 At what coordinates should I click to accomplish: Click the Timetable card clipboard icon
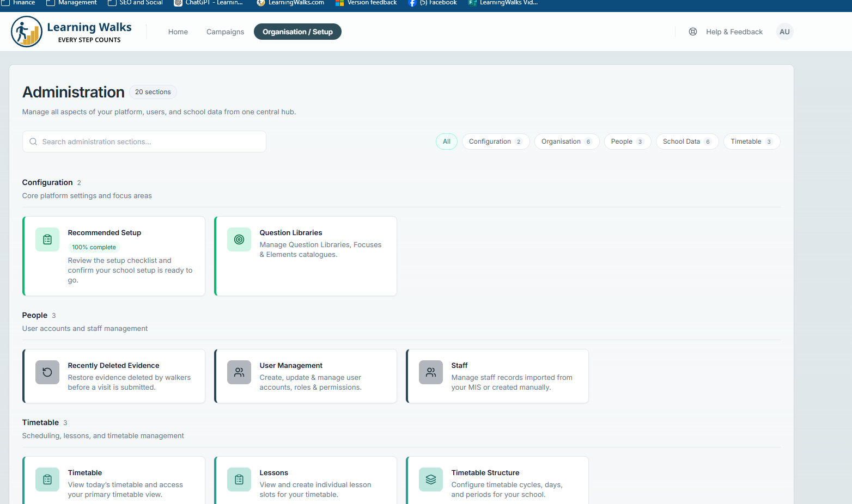click(x=47, y=480)
